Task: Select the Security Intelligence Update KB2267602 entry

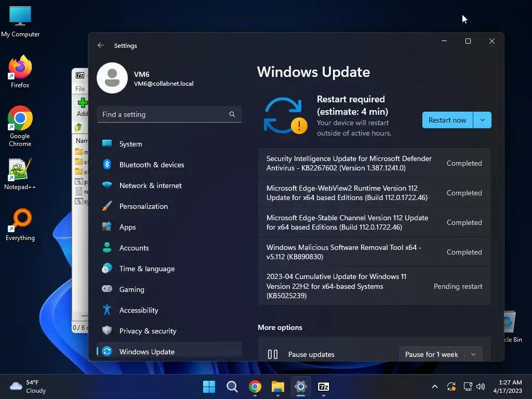Action: (375, 163)
